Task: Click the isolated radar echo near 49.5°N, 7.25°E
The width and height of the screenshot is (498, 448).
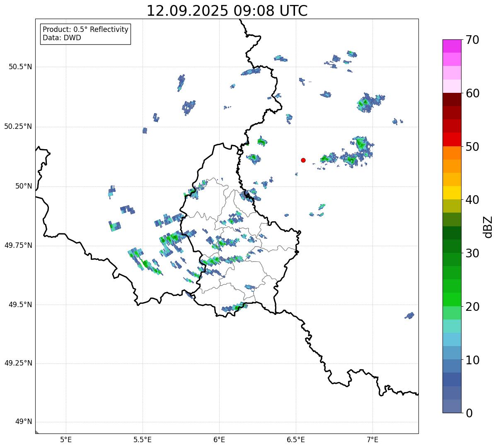Action: [x=409, y=316]
